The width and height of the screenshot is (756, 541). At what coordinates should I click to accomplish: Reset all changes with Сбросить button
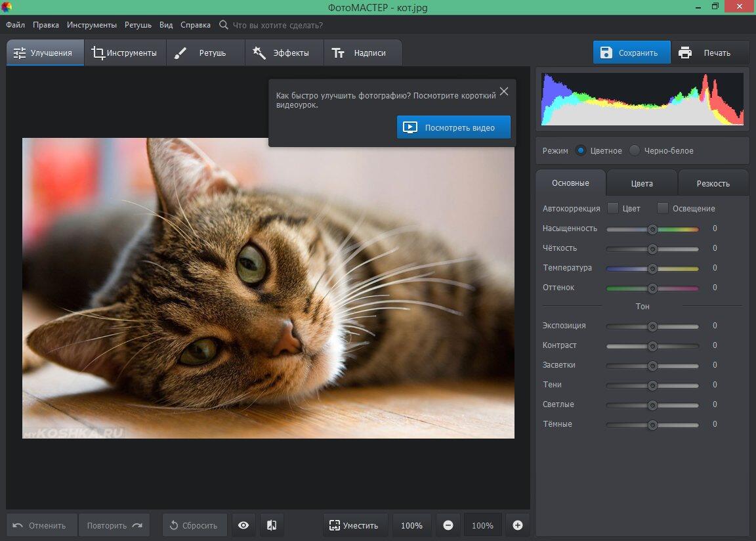(x=194, y=525)
